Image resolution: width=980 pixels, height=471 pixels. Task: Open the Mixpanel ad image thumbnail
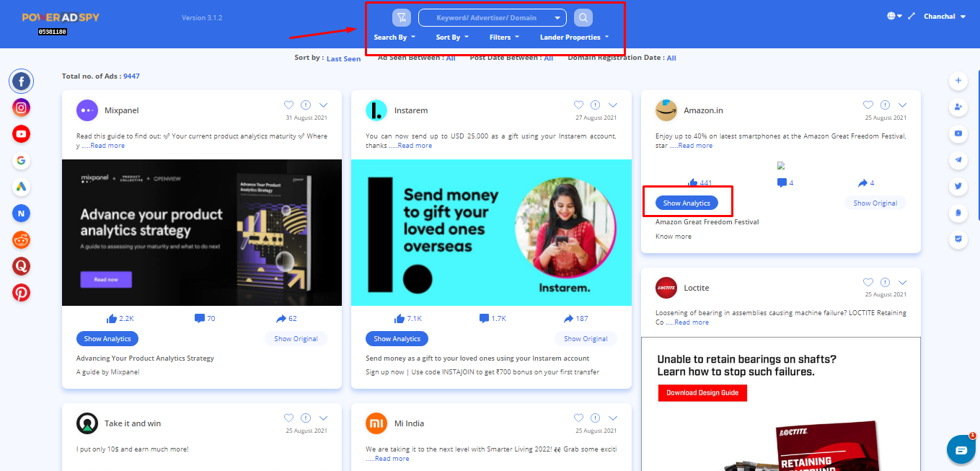(x=202, y=232)
